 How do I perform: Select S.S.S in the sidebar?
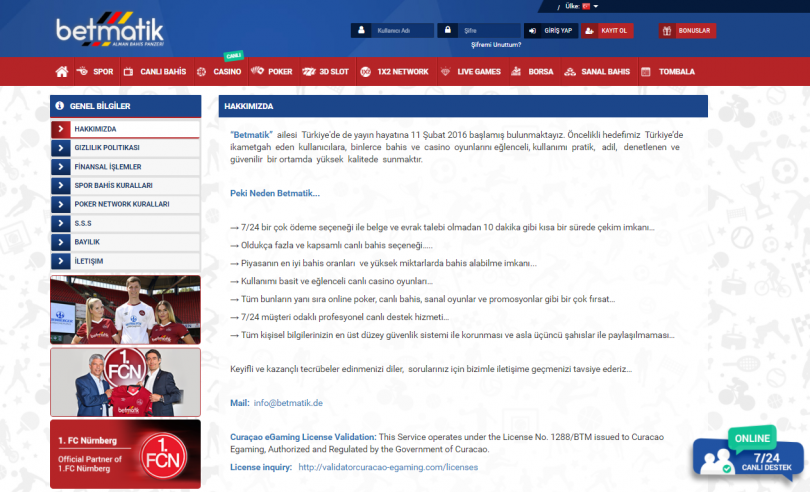point(125,223)
